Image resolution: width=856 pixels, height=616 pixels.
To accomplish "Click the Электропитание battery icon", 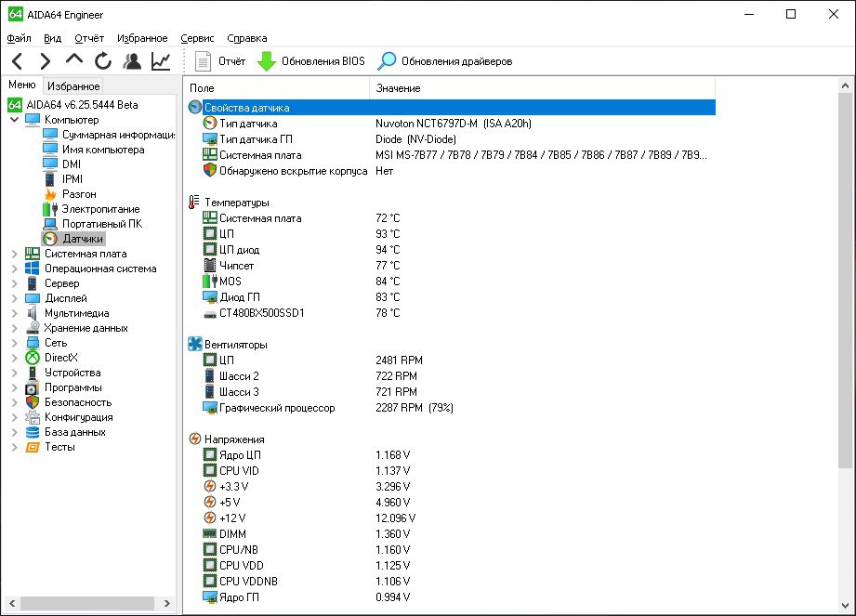I will tap(50, 209).
